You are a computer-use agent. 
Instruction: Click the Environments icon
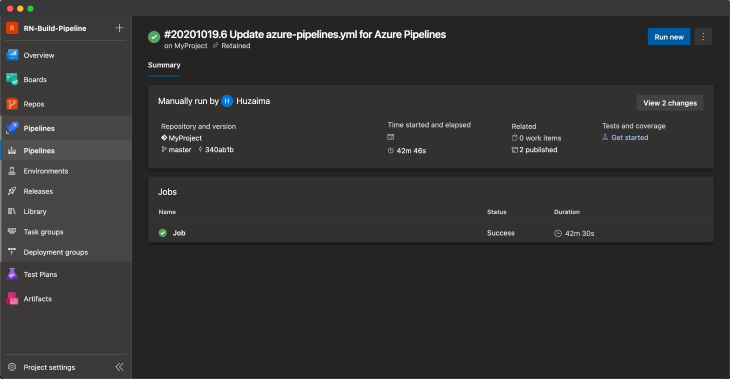[12, 171]
